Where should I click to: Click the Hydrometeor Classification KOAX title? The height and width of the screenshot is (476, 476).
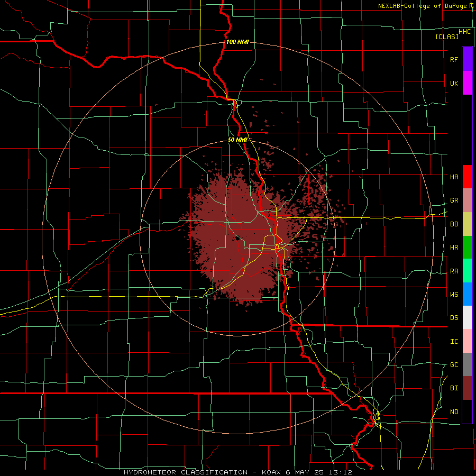[x=238, y=472]
